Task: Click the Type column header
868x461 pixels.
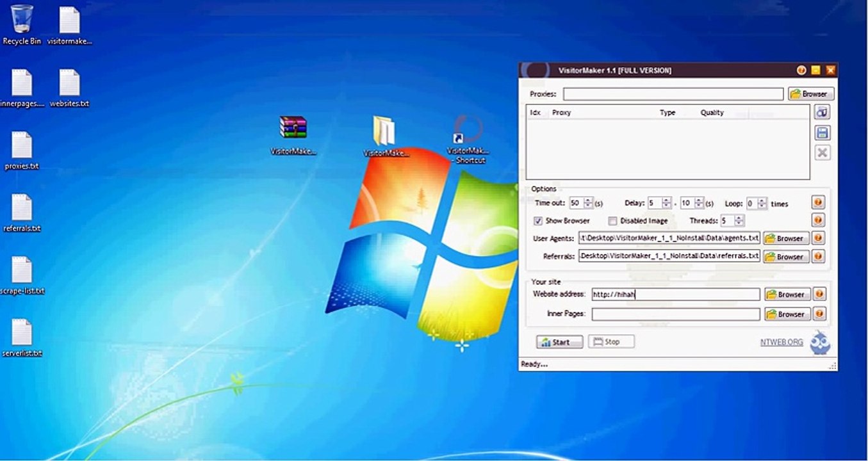Action: pyautogui.click(x=667, y=113)
